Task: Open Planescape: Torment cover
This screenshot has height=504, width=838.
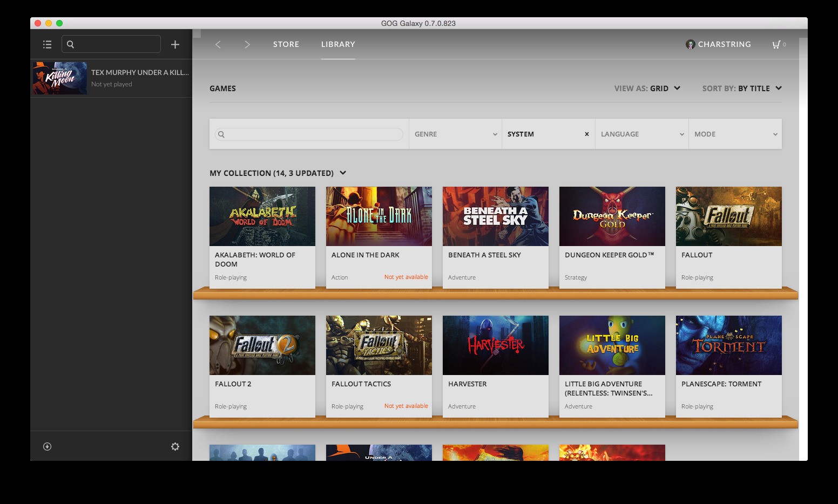Action: tap(729, 345)
